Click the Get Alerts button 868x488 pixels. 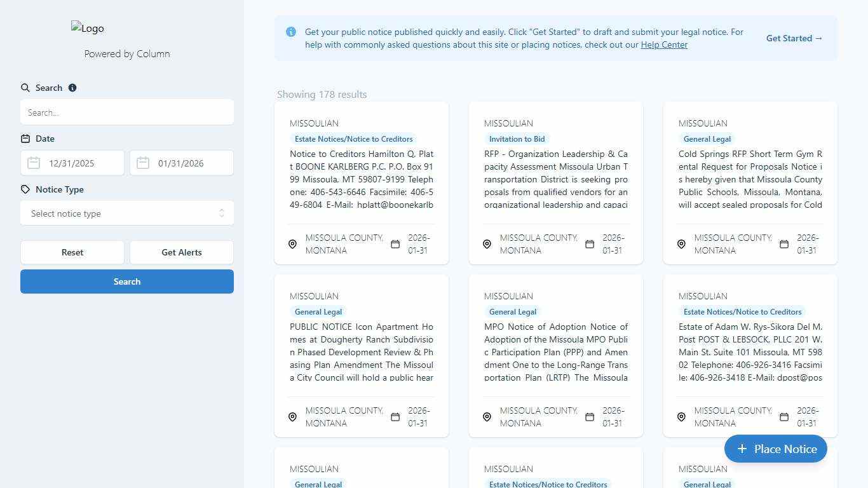tap(182, 252)
